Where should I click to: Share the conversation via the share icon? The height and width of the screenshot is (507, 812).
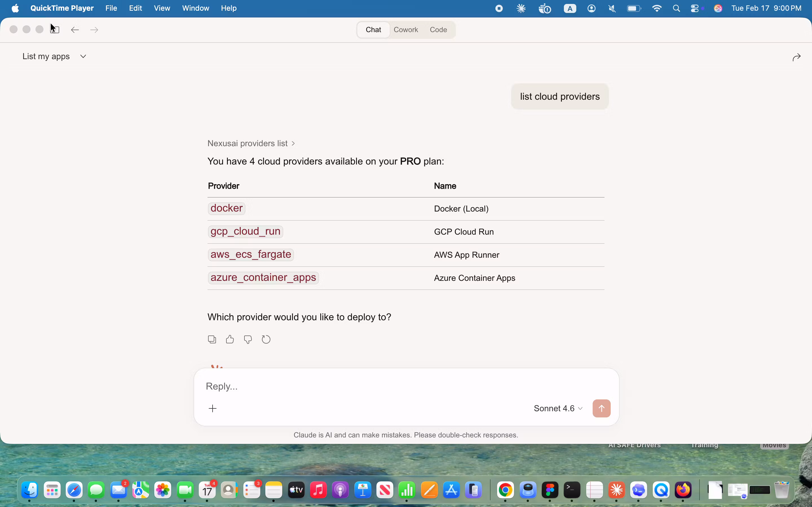click(796, 56)
